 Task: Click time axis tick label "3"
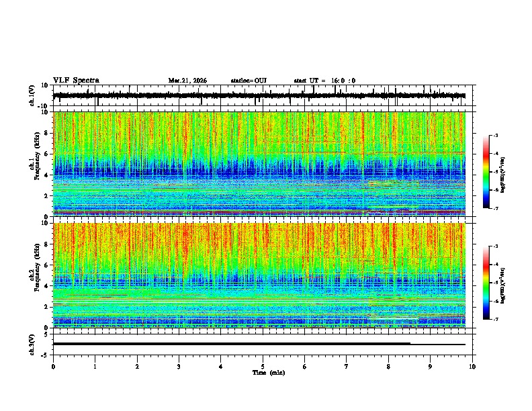tap(179, 367)
